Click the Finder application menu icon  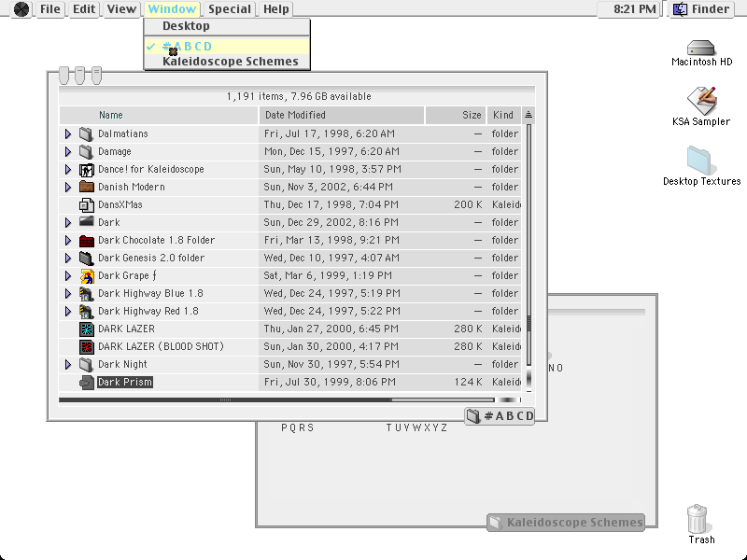point(680,9)
